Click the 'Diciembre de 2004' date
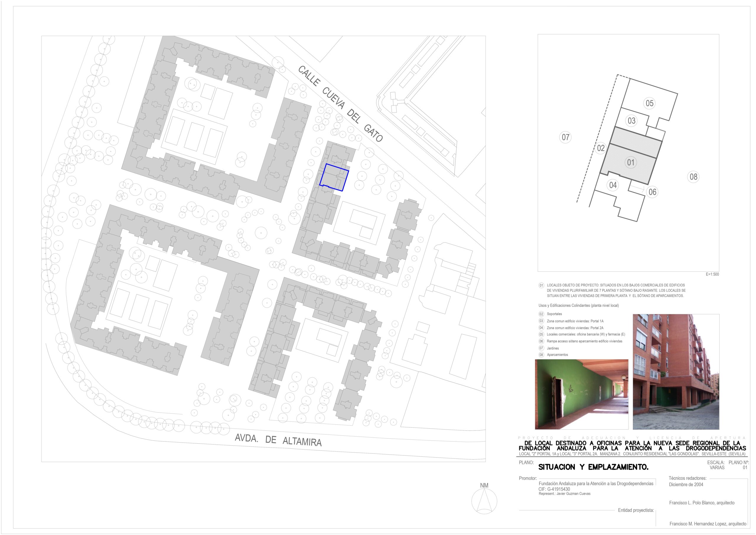Screen dimensions: 756x535 click(686, 484)
